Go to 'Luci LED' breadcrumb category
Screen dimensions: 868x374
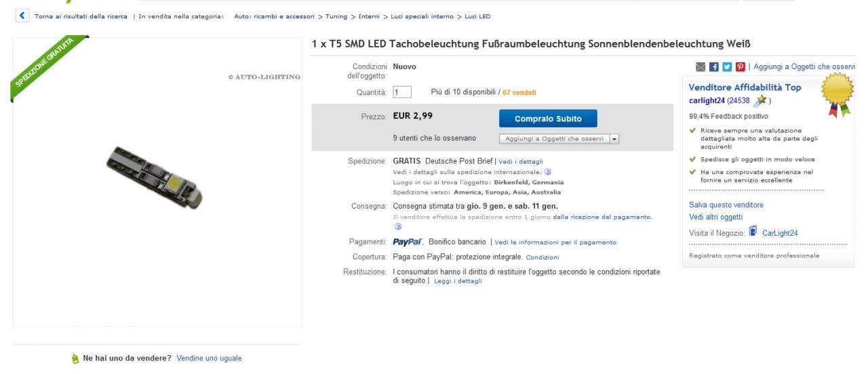click(477, 16)
